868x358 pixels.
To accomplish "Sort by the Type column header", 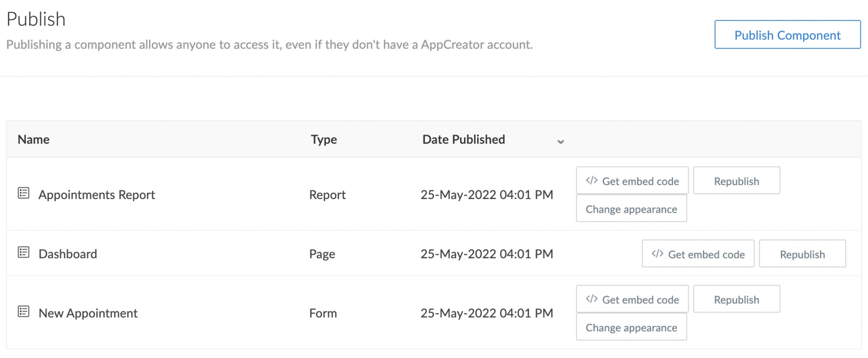I will point(324,140).
